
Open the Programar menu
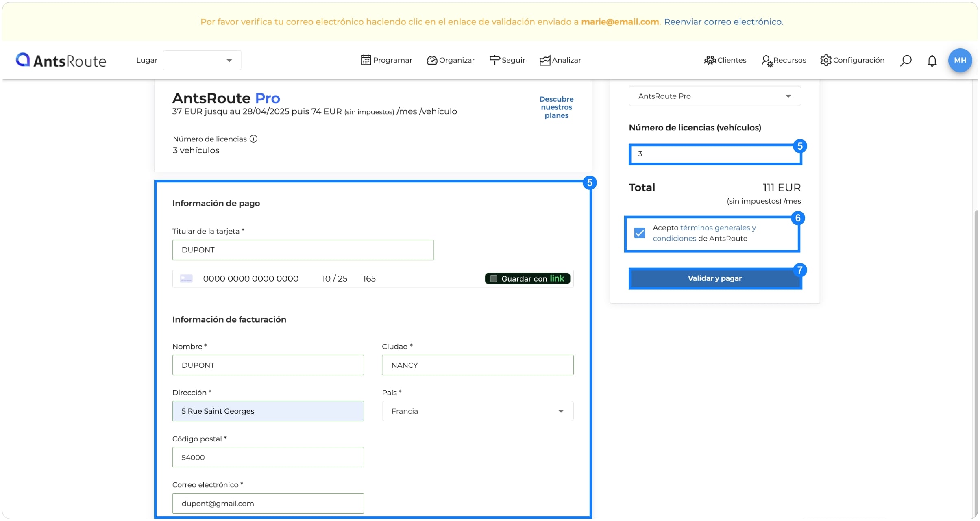click(x=386, y=60)
